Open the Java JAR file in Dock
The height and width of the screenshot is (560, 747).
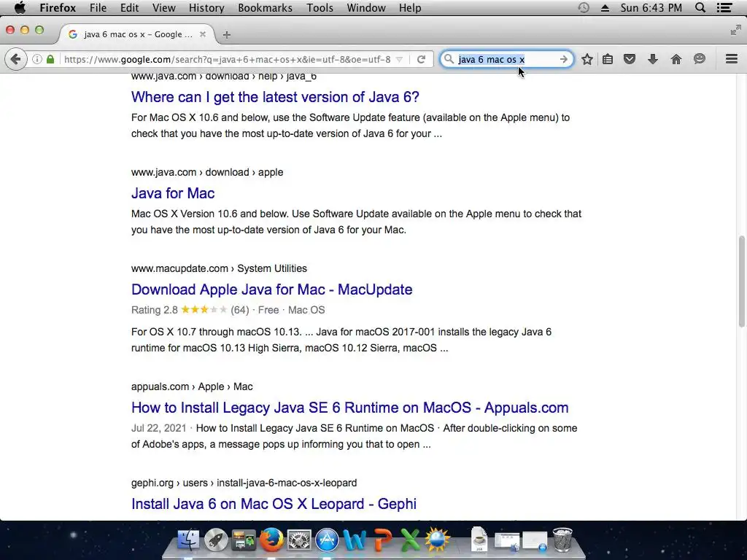(479, 540)
